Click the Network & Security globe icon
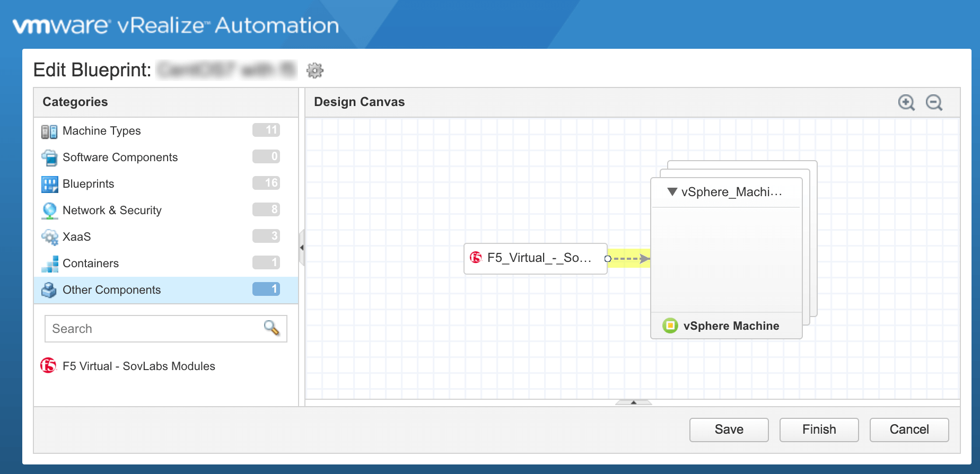980x474 pixels. tap(49, 210)
